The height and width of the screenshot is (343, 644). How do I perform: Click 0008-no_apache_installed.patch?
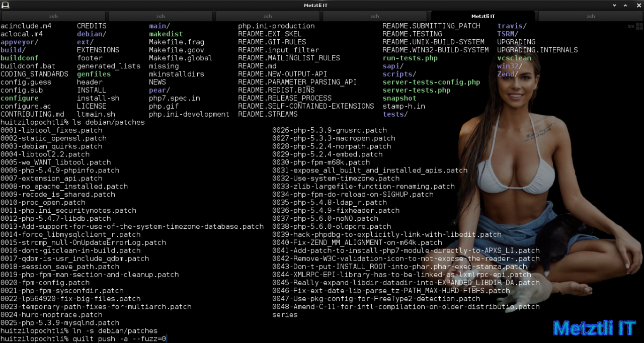point(64,187)
